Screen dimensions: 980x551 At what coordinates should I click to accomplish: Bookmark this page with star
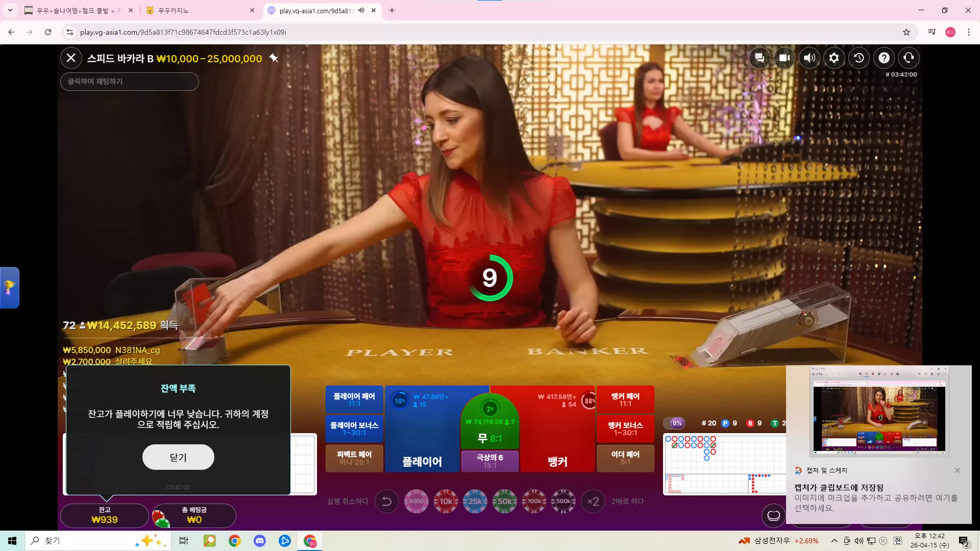(x=906, y=32)
